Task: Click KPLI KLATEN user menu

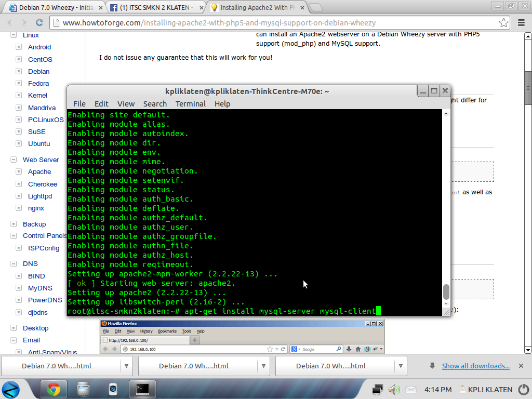Action: [x=486, y=390]
